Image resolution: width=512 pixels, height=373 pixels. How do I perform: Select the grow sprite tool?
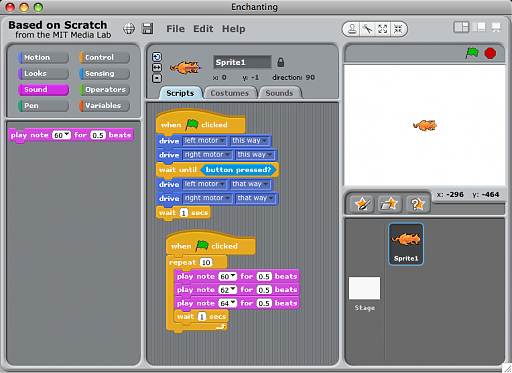pos(383,29)
